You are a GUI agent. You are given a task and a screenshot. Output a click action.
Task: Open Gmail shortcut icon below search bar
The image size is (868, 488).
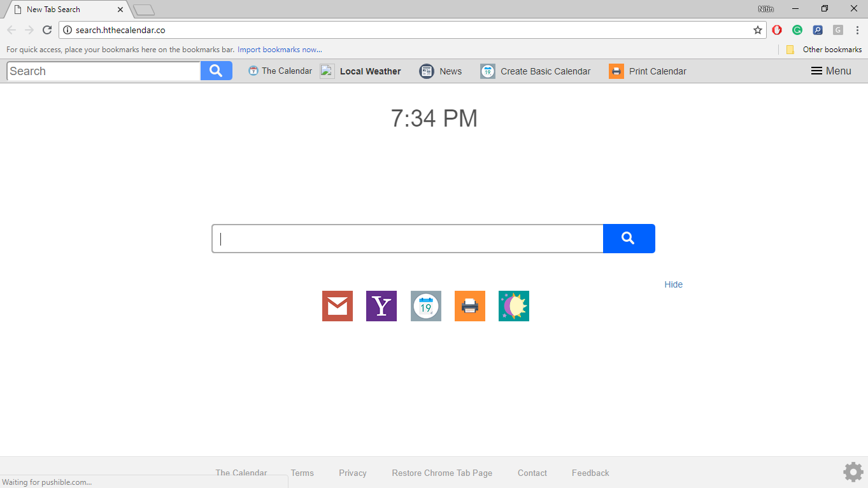tap(337, 306)
